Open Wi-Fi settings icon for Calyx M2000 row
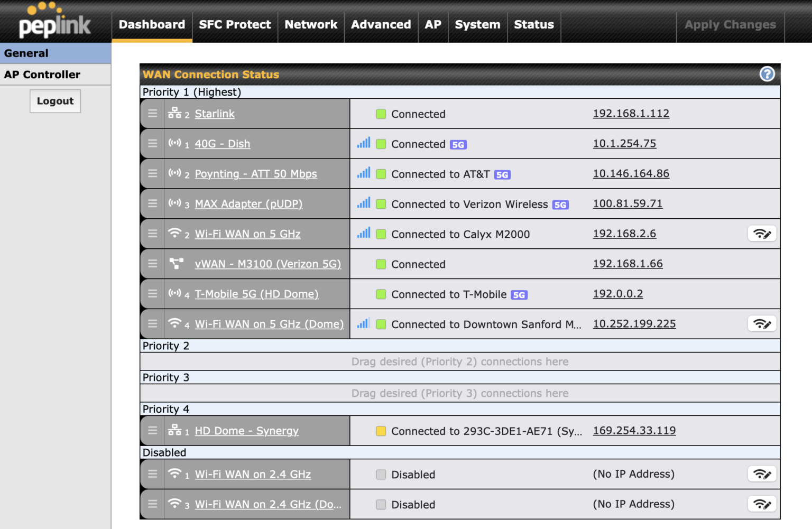This screenshot has height=529, width=812. click(x=761, y=233)
